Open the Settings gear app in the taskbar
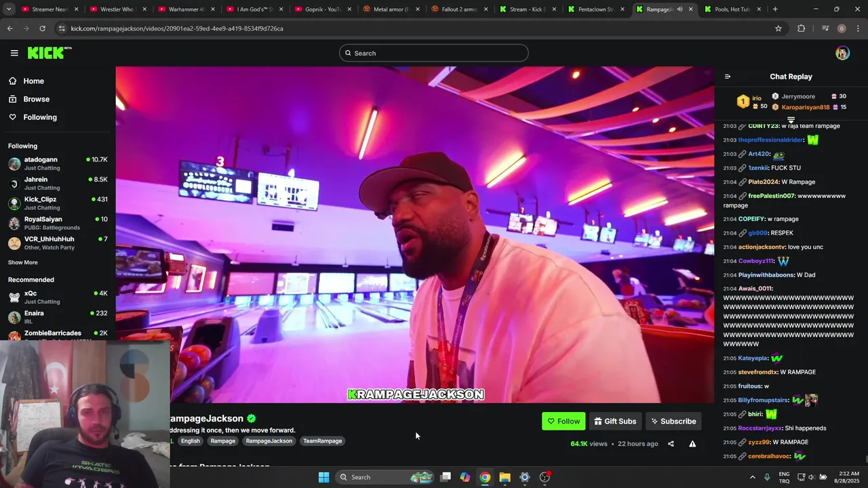Image resolution: width=868 pixels, height=488 pixels. click(524, 477)
